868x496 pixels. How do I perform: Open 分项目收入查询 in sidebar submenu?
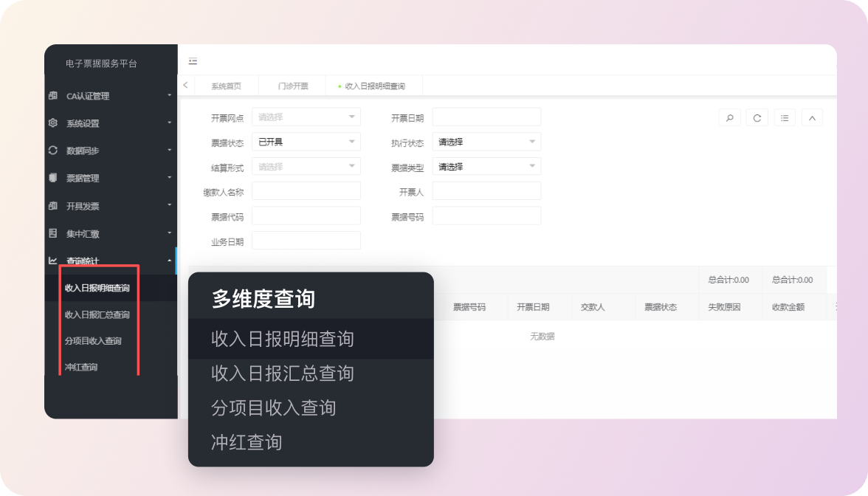93,340
